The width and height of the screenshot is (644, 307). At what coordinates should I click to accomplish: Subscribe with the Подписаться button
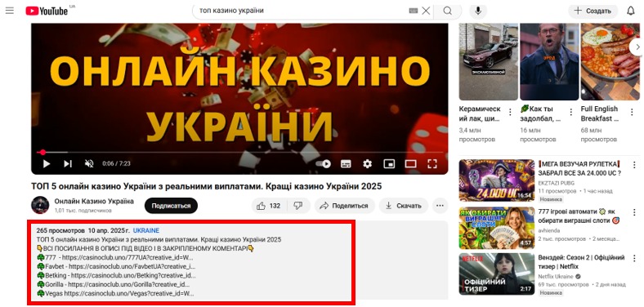point(171,206)
